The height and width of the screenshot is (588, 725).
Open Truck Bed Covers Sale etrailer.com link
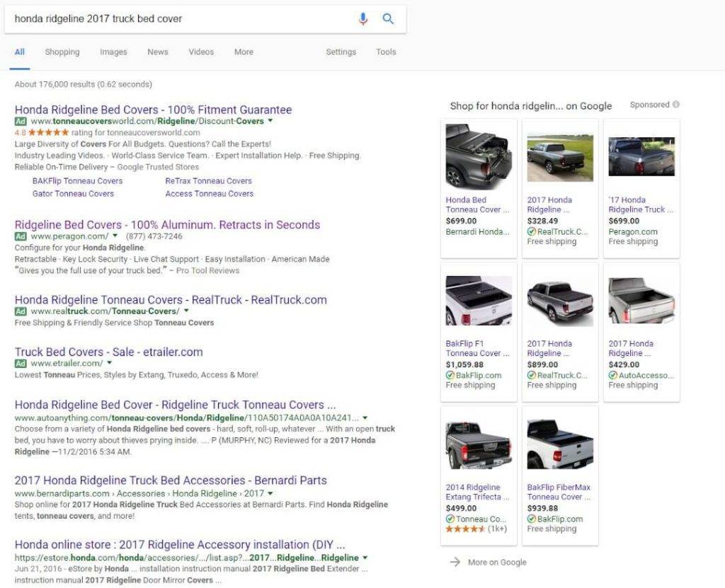(x=108, y=352)
